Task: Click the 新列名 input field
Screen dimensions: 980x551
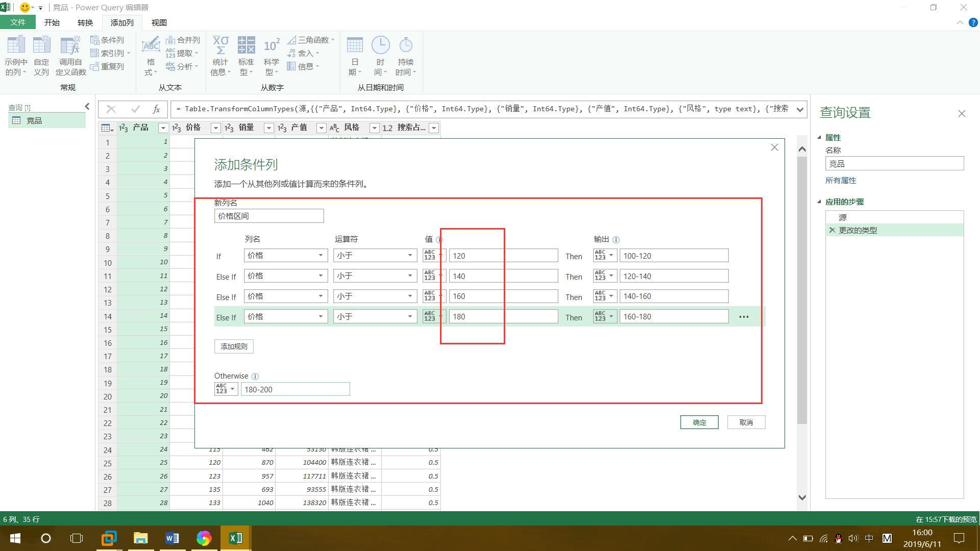Action: tap(269, 216)
